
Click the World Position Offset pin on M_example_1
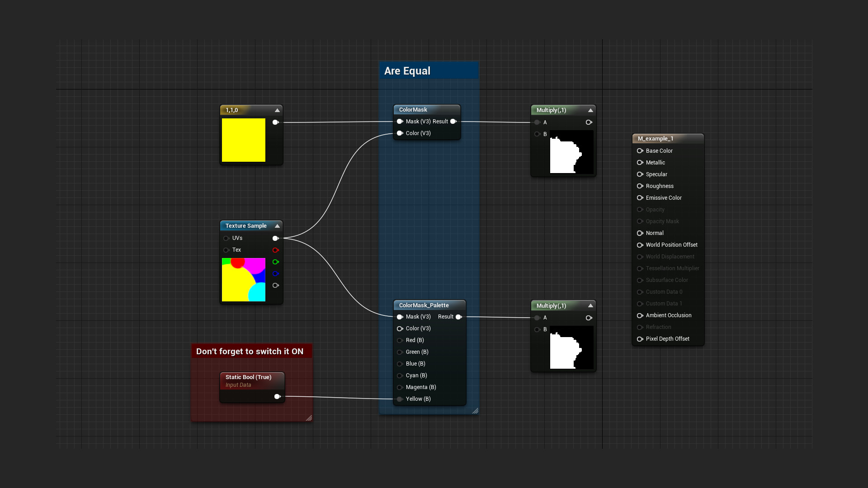(640, 245)
